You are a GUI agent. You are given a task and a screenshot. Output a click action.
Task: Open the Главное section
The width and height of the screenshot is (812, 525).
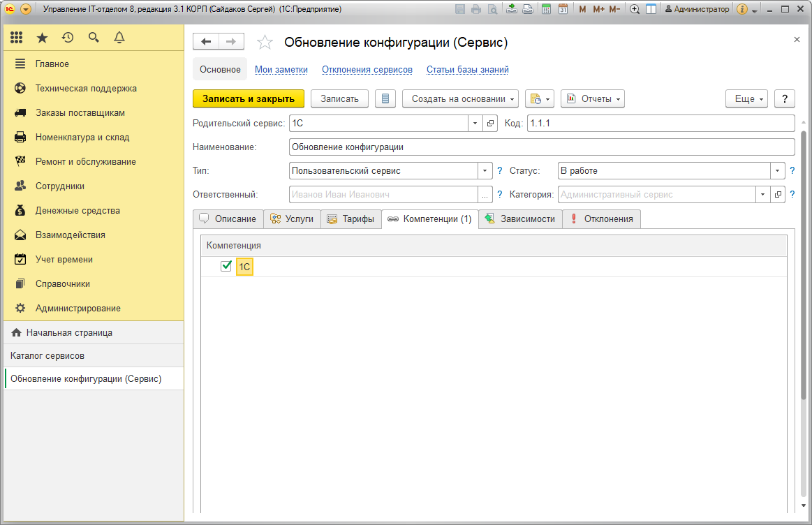coord(94,64)
